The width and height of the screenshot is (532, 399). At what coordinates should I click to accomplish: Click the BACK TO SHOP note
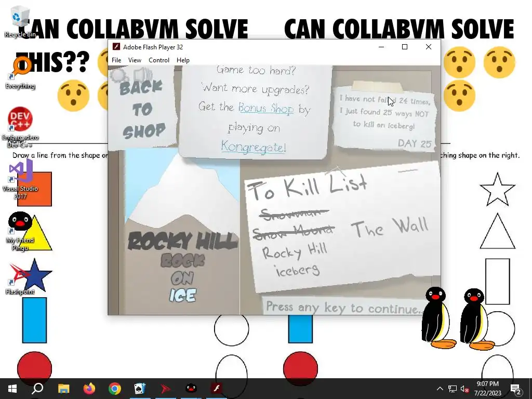point(143,110)
